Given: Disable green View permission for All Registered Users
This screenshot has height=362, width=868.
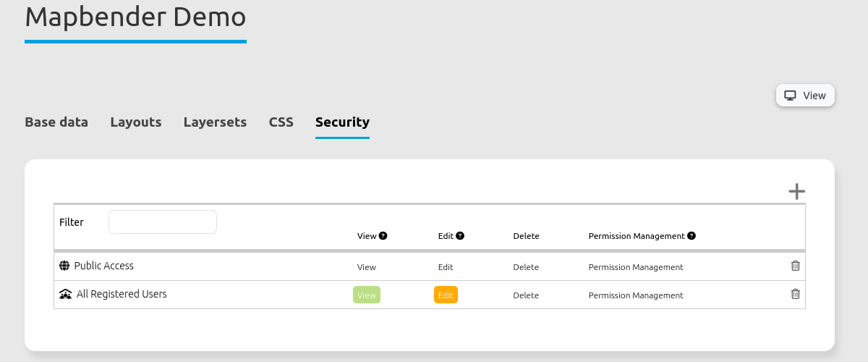Looking at the screenshot, I should pos(367,295).
